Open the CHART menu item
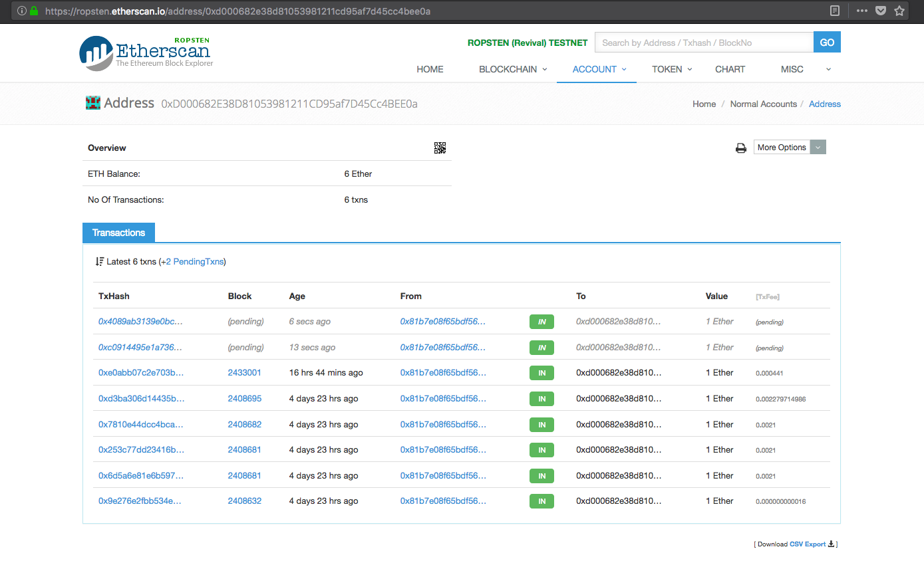 [730, 69]
